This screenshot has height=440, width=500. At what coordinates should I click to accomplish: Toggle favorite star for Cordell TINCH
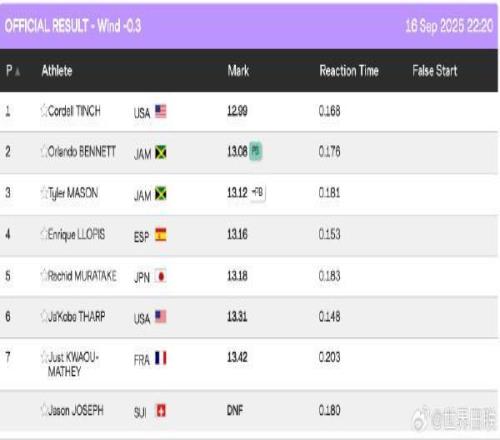[x=44, y=111]
